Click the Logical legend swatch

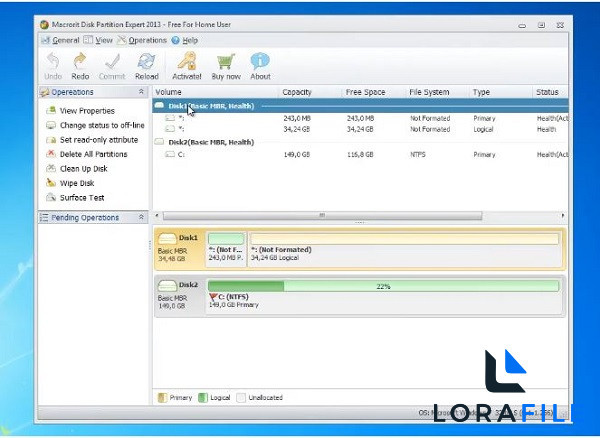point(203,398)
